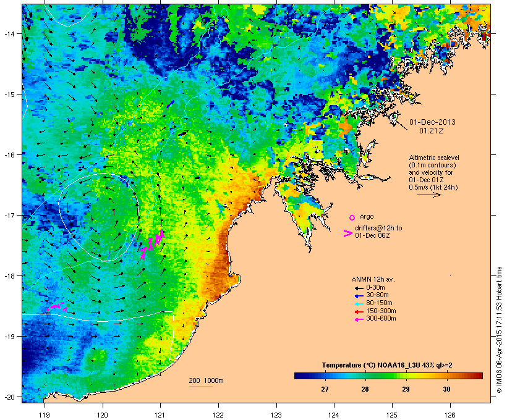Click the cyan 80-150m legend arrow
The image size is (507, 420).
[x=359, y=304]
